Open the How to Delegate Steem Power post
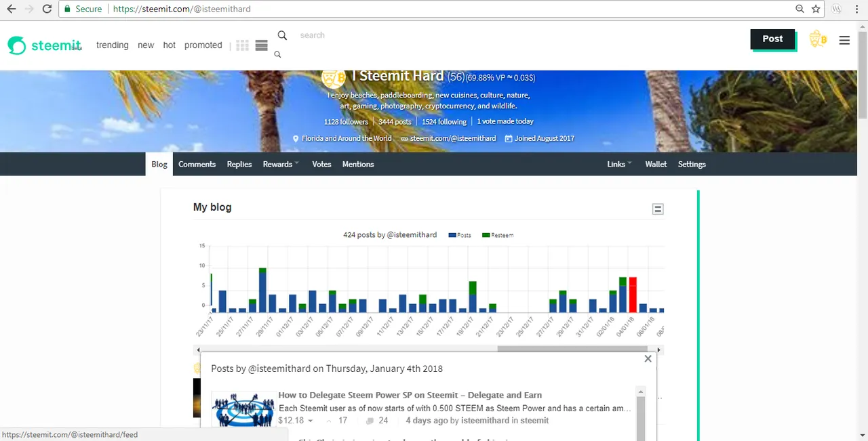This screenshot has height=441, width=868. click(x=410, y=395)
